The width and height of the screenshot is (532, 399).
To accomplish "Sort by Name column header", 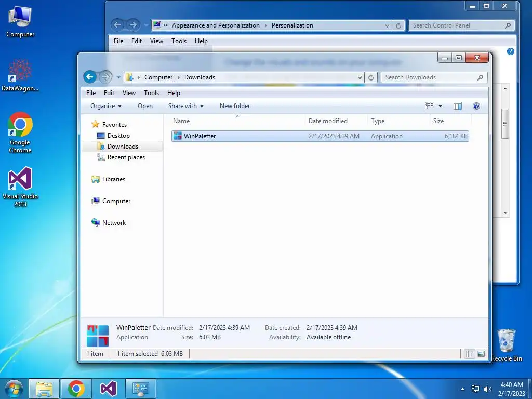I will (x=237, y=121).
